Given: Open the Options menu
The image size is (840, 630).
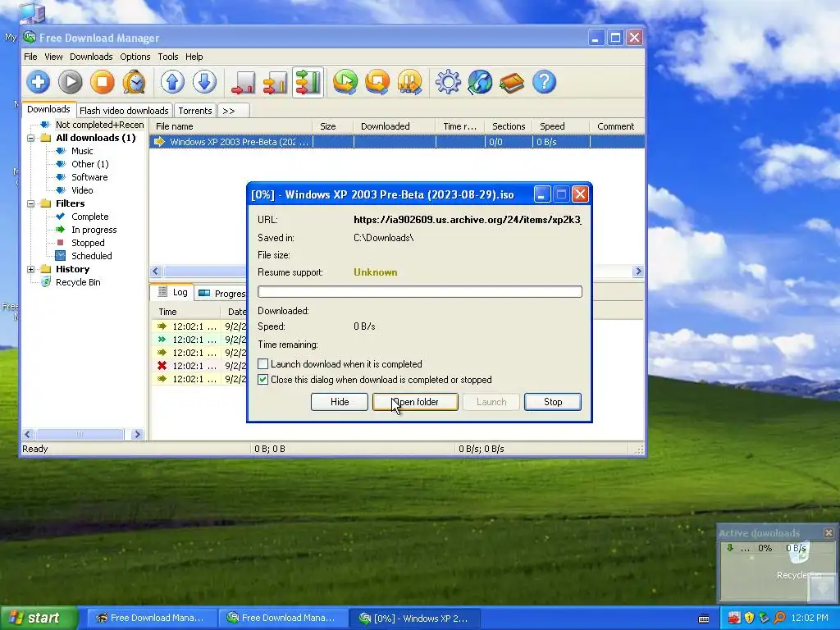Looking at the screenshot, I should [135, 57].
